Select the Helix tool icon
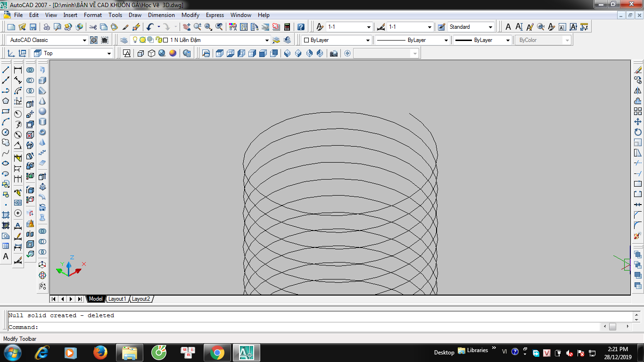The width and height of the screenshot is (644, 362). pyautogui.click(x=42, y=153)
